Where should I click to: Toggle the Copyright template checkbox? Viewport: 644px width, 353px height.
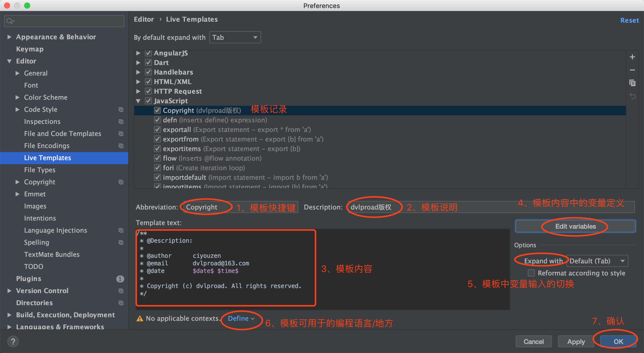[x=157, y=111]
